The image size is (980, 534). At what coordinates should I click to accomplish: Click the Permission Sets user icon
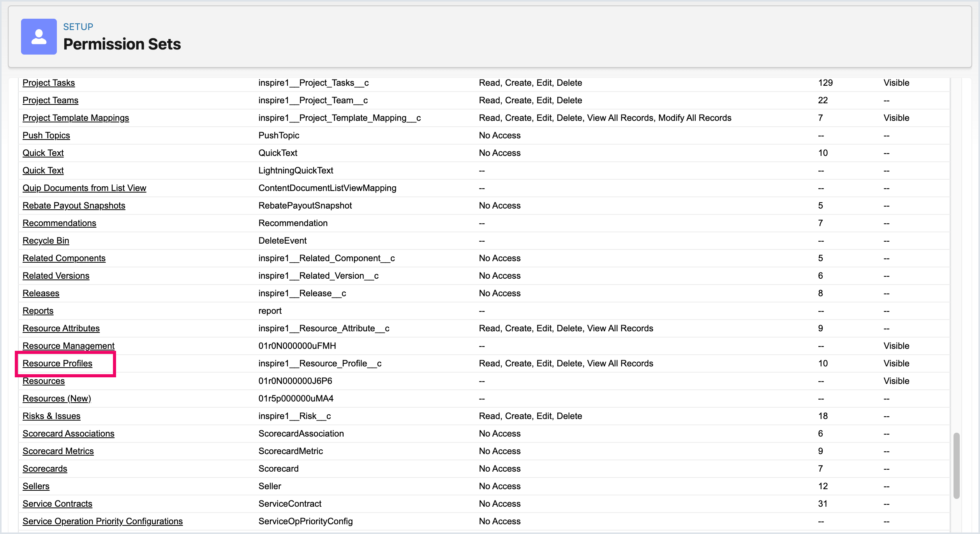point(39,37)
